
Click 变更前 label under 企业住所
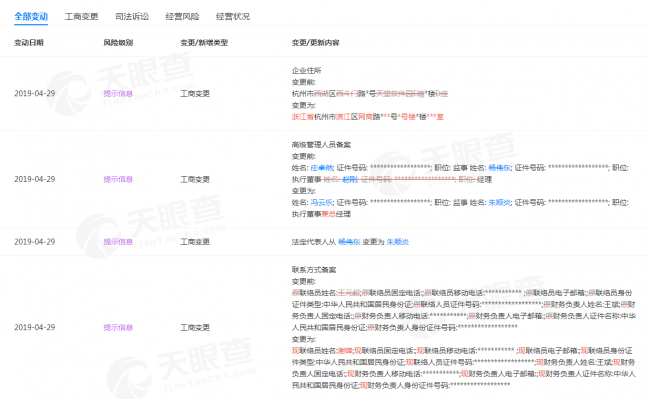(303, 82)
